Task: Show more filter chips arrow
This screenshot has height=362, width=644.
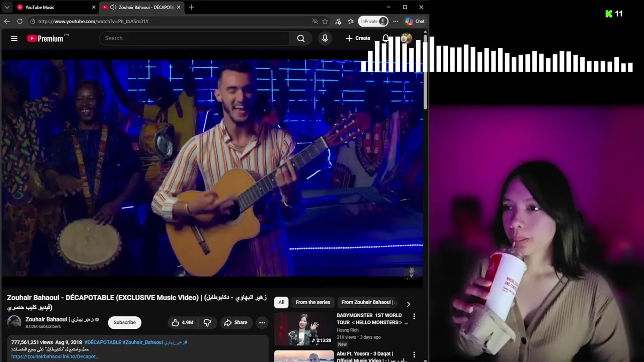Action: pos(408,304)
